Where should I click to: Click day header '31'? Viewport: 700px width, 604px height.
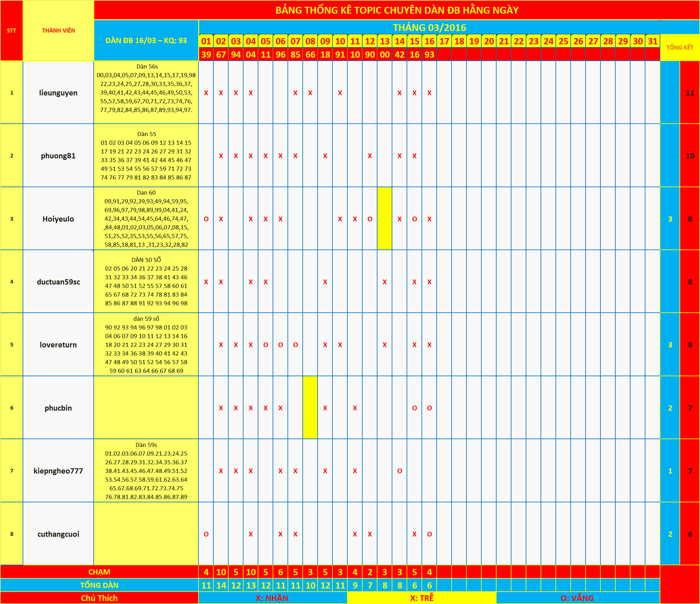653,41
